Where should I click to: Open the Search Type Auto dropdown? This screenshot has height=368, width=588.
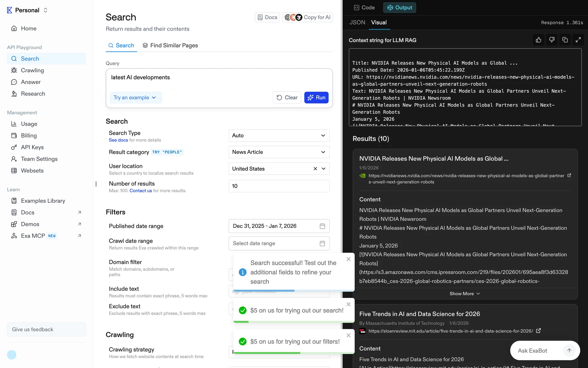(279, 136)
